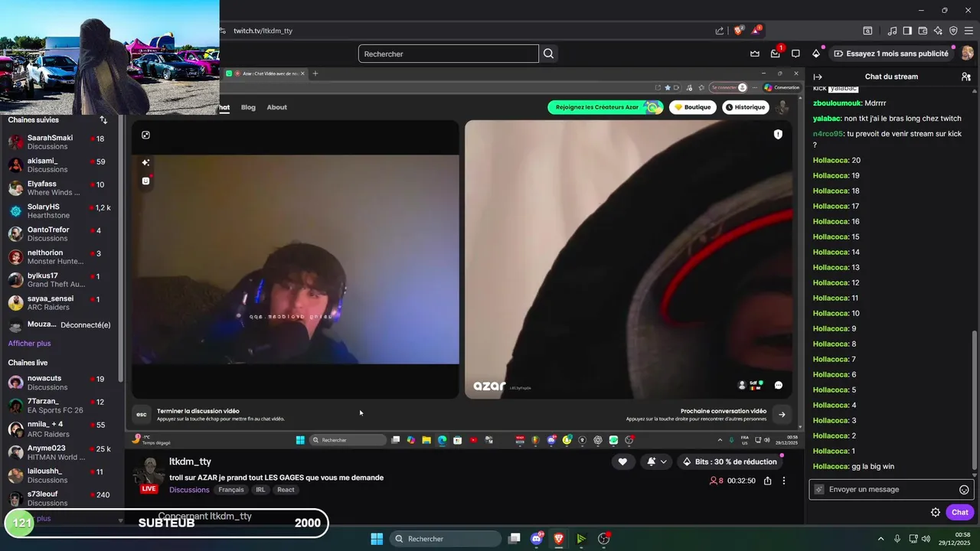The width and height of the screenshot is (980, 551).
Task: Click the share page icon in the address bar
Action: coord(720,31)
